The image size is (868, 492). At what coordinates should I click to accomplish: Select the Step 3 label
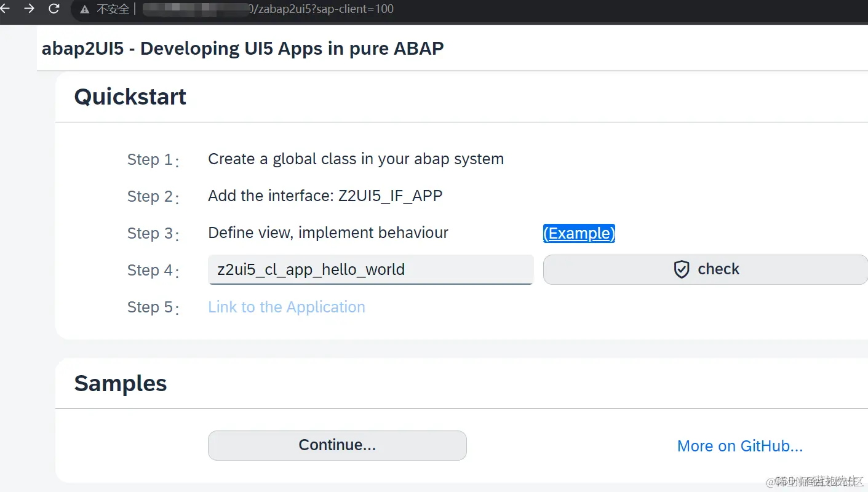point(153,234)
